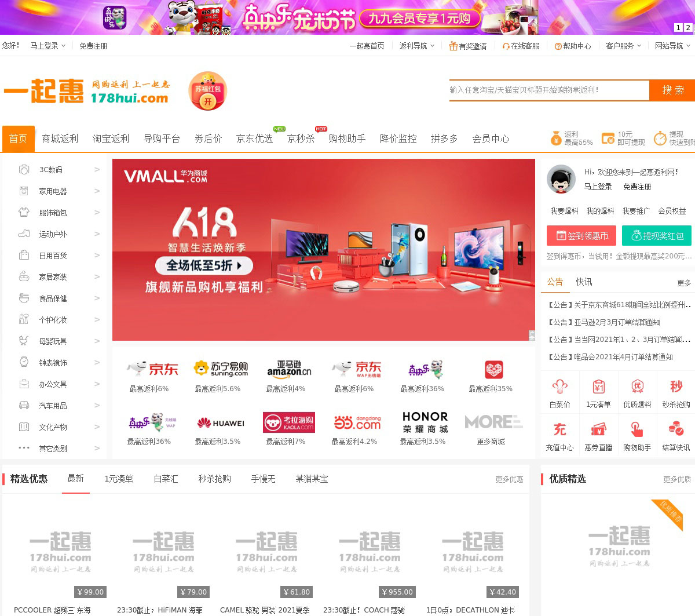
Task: Click the 1元凑单 icon
Action: (x=598, y=387)
